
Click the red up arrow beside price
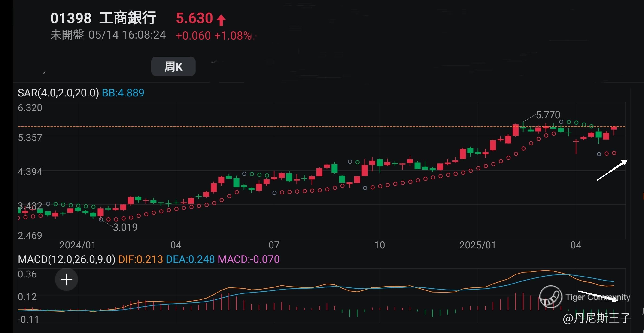(221, 20)
